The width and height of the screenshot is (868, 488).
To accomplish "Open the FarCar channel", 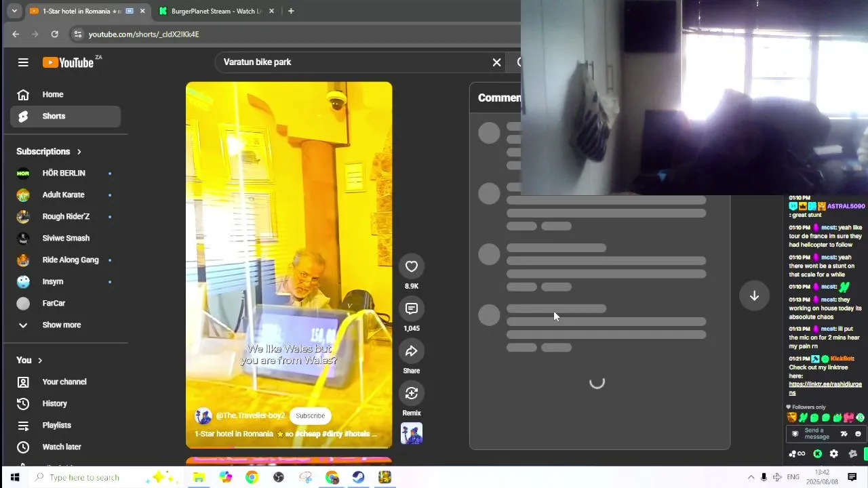I will coord(65,303).
